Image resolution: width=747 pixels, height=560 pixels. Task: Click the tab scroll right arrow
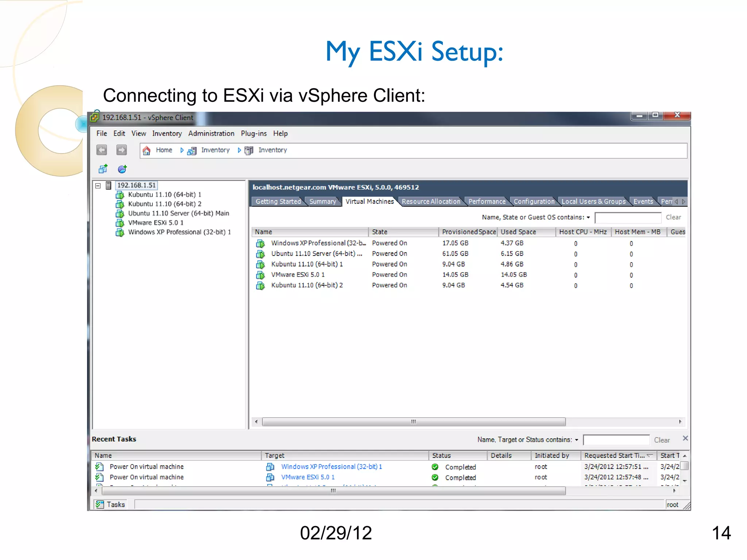[684, 202]
